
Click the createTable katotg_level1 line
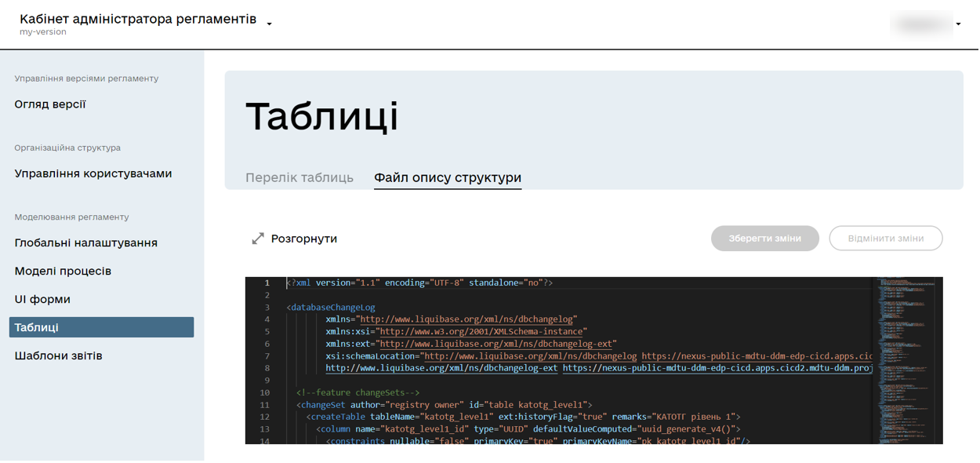[x=523, y=417]
